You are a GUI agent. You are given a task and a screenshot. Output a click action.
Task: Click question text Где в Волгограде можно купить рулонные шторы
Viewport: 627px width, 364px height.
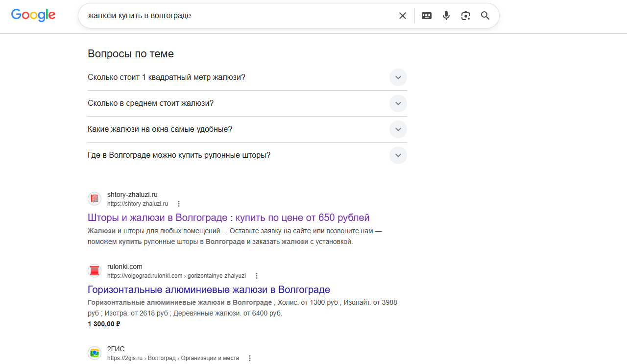click(x=179, y=155)
